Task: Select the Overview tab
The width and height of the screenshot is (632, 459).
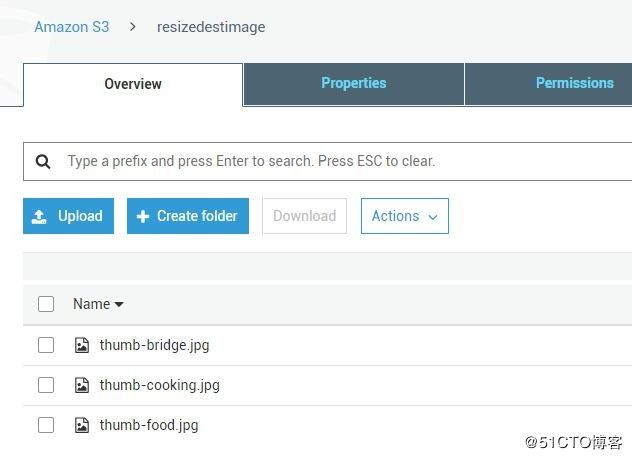Action: pyautogui.click(x=133, y=84)
